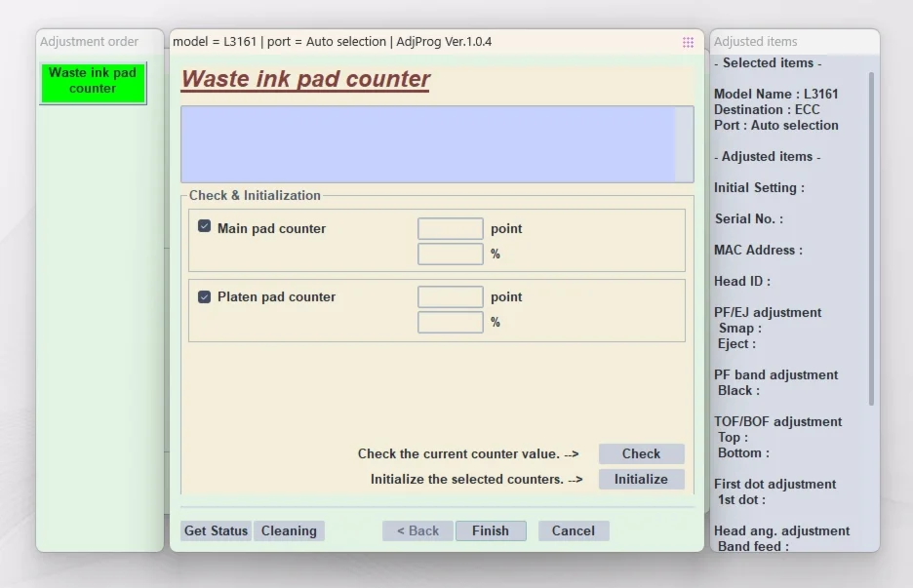Viewport: 913px width, 588px height.
Task: Go to previous step with Back button
Action: [417, 530]
